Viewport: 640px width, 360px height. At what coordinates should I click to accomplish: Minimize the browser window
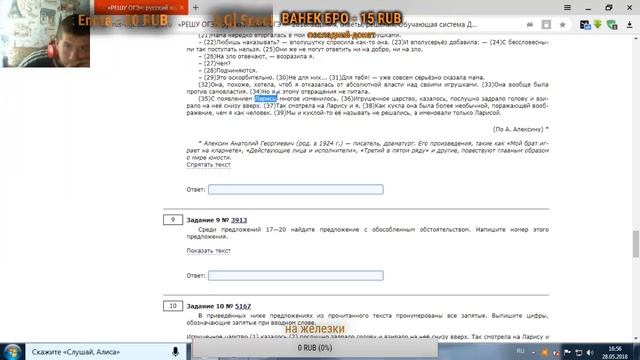pos(588,8)
